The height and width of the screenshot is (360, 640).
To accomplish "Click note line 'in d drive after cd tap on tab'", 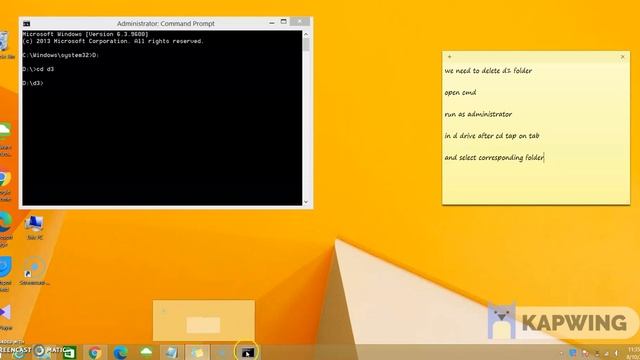I will (492, 136).
